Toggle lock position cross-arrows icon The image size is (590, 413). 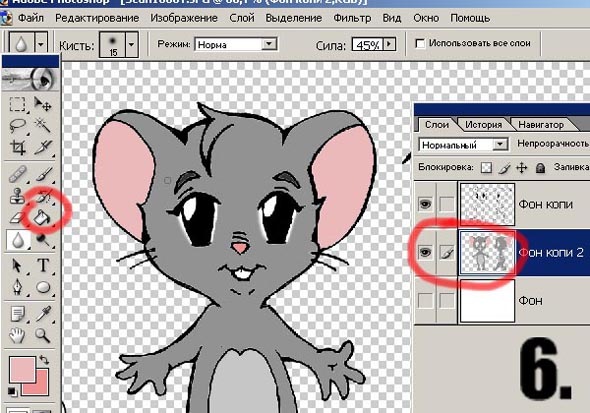click(x=522, y=167)
